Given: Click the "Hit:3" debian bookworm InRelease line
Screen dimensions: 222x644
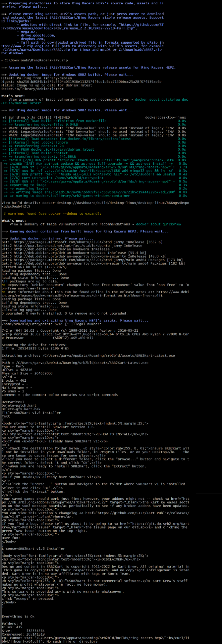Looking at the screenshot, I should click(x=55, y=249).
